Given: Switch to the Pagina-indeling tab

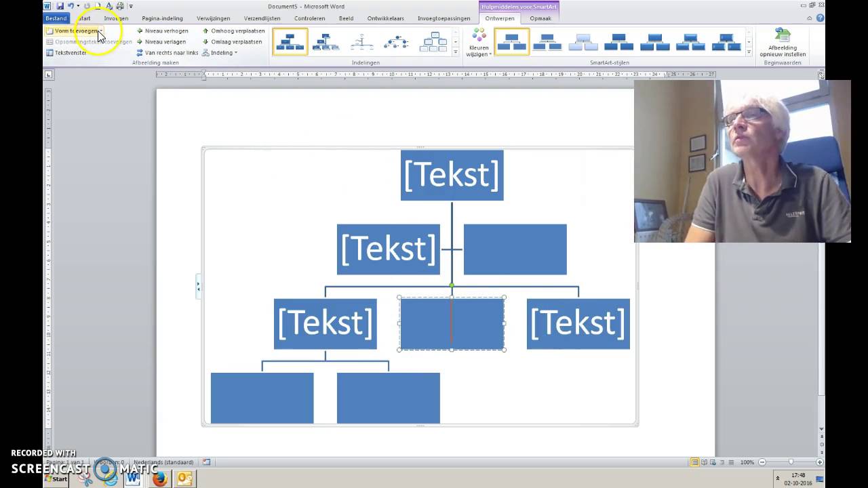Looking at the screenshot, I should click(162, 18).
